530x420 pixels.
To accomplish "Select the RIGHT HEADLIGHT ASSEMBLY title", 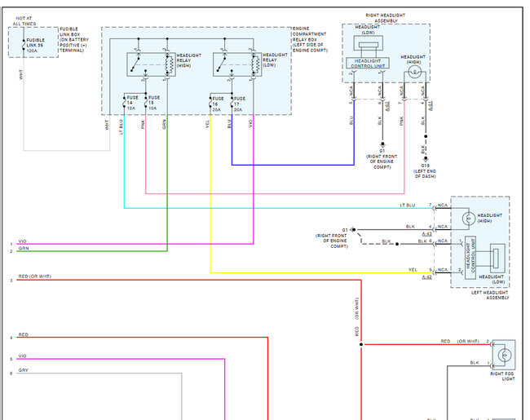I will 386,18.
